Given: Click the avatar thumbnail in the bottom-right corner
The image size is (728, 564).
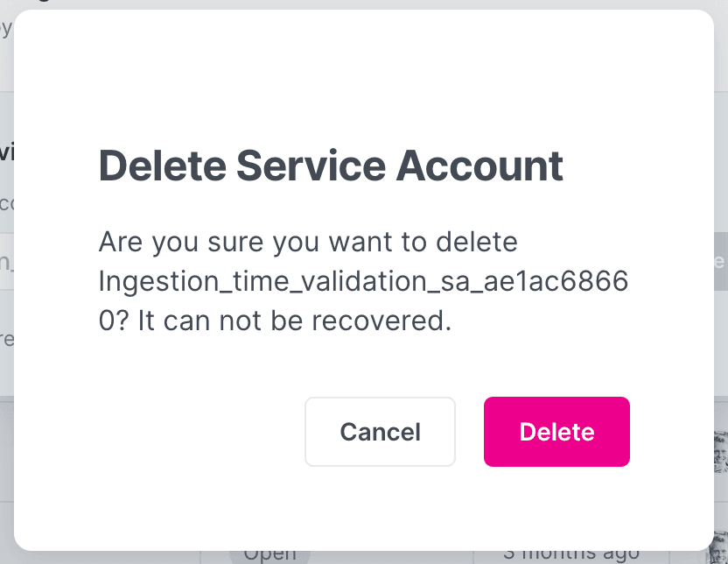Looking at the screenshot, I should click(721, 549).
